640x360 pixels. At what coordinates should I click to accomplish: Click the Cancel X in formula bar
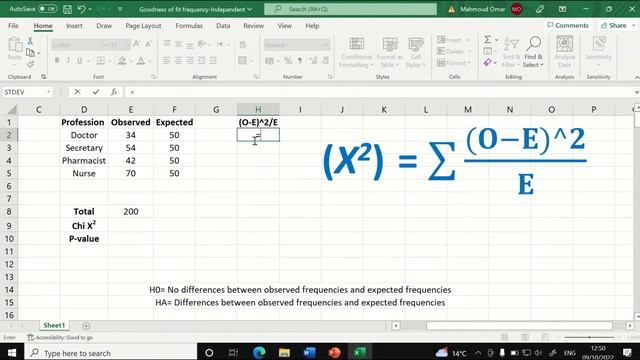(x=77, y=92)
